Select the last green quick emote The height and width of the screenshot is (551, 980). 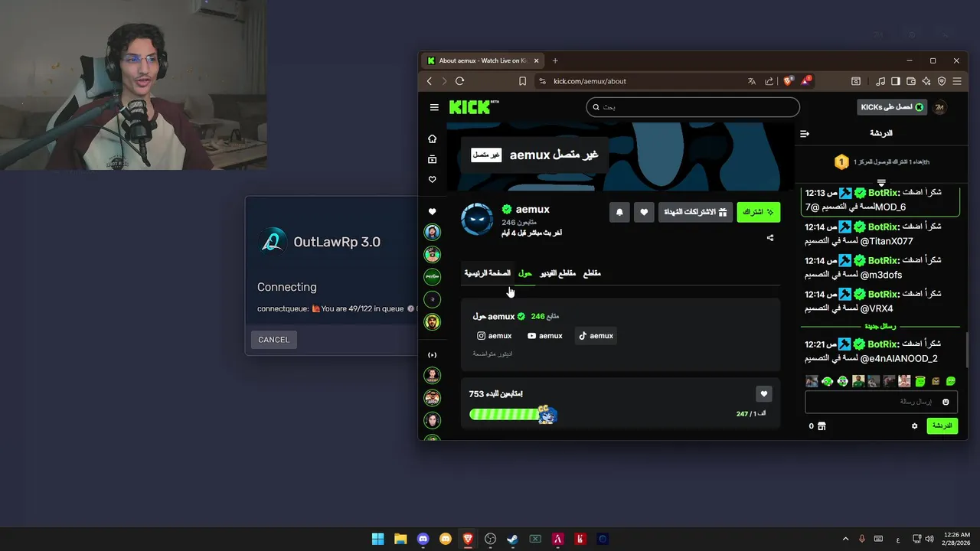tap(951, 381)
